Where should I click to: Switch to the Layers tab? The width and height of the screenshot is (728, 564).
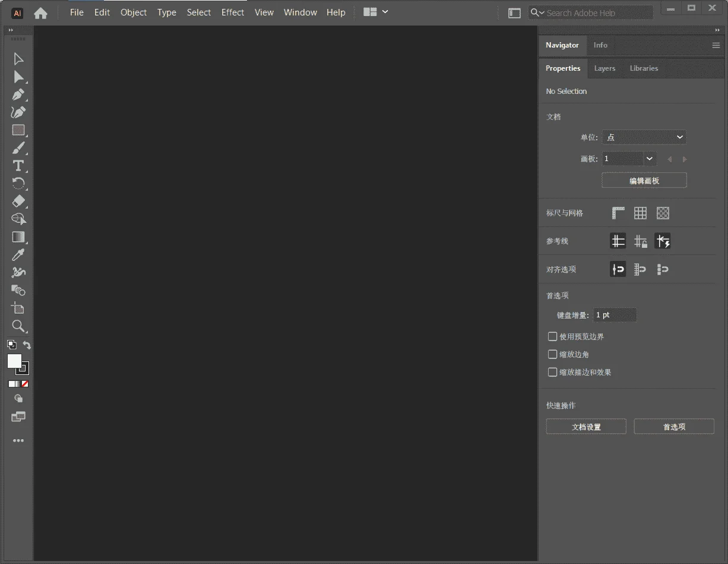click(604, 68)
